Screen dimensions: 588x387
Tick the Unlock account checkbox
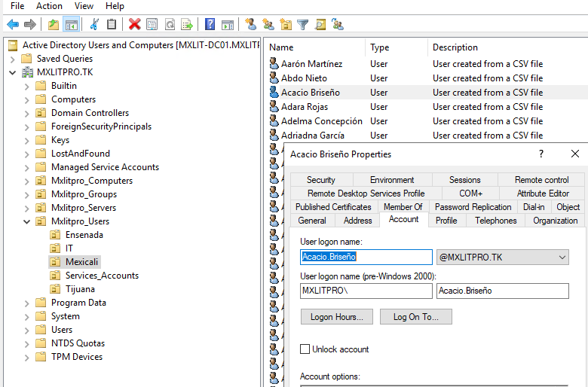tap(305, 349)
